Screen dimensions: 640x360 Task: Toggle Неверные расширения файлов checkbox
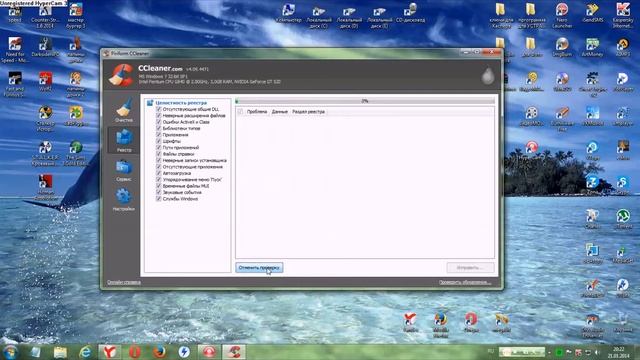click(x=159, y=116)
